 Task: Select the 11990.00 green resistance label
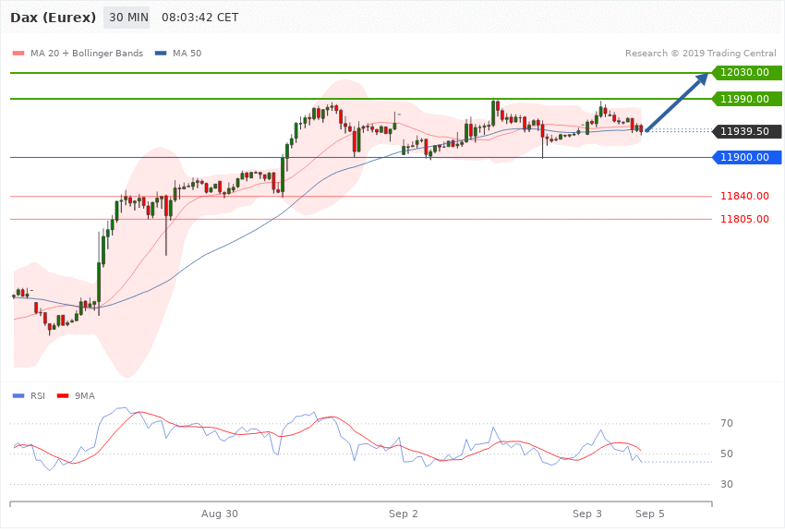747,99
